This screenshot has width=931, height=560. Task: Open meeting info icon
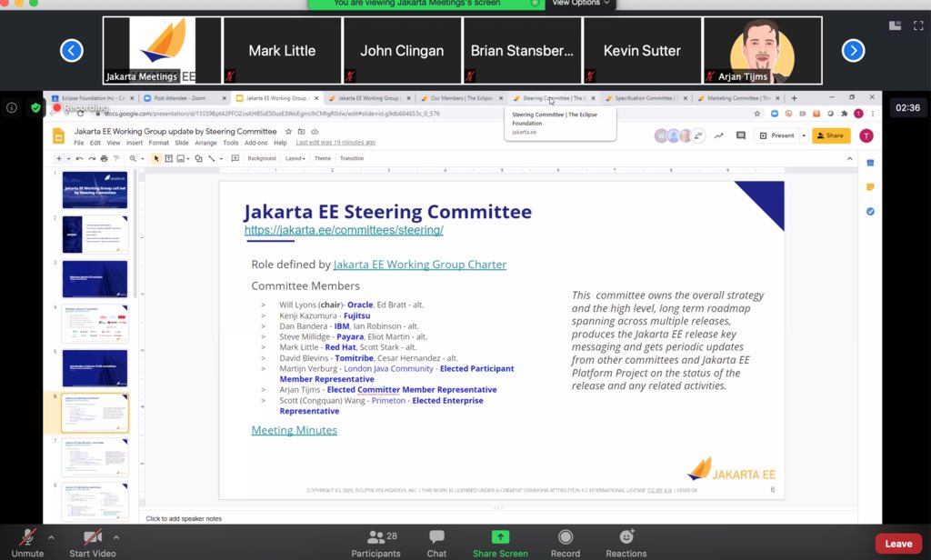(12, 107)
